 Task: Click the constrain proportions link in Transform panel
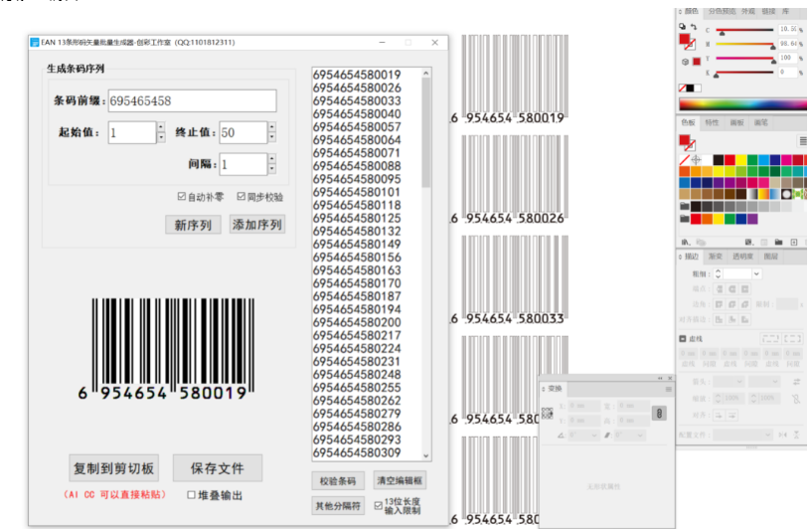click(659, 414)
